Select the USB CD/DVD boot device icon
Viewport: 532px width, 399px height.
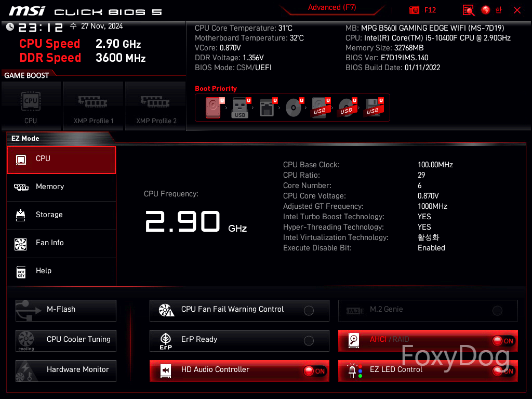347,108
